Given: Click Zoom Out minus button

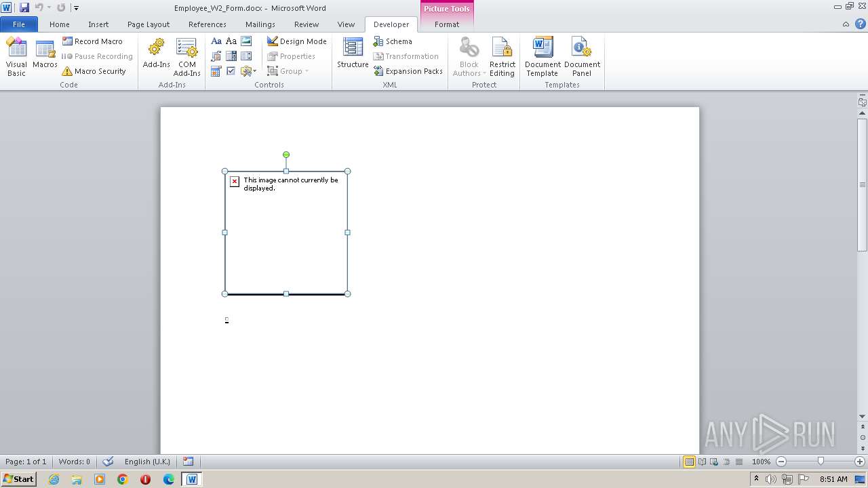Looking at the screenshot, I should pos(781,462).
